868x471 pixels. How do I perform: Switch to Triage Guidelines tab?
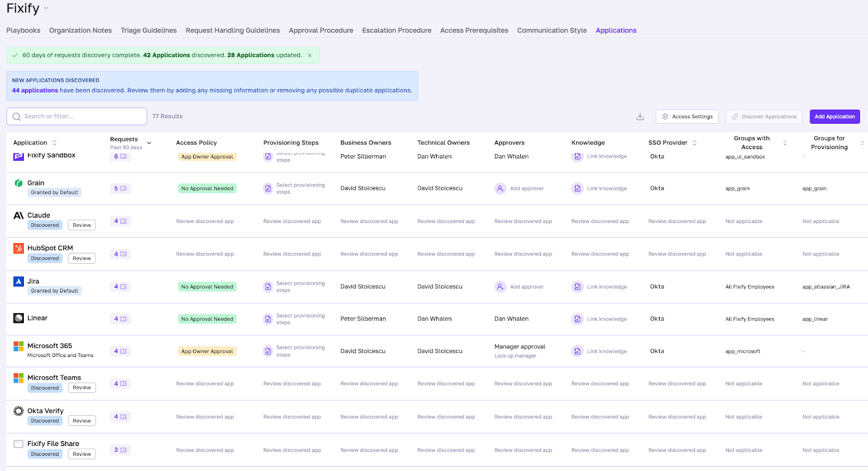tap(149, 30)
